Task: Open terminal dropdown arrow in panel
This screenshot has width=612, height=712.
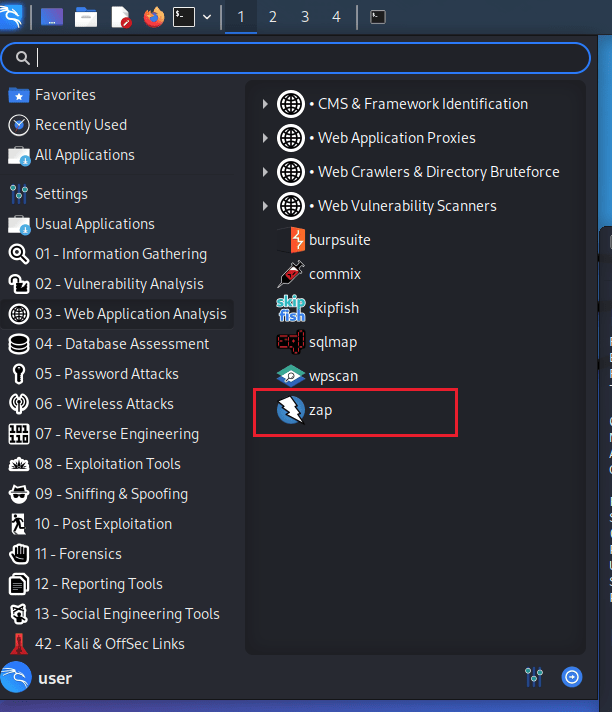Action: click(x=207, y=17)
